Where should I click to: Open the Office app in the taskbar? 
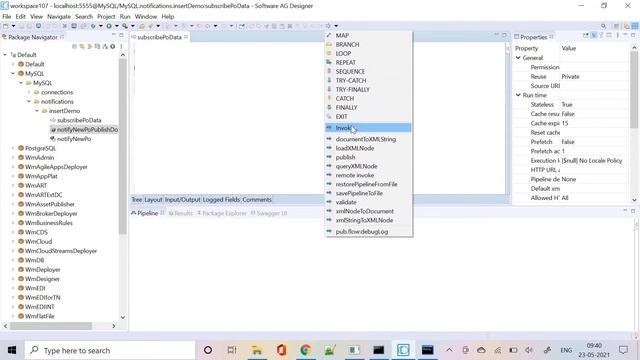(x=281, y=350)
